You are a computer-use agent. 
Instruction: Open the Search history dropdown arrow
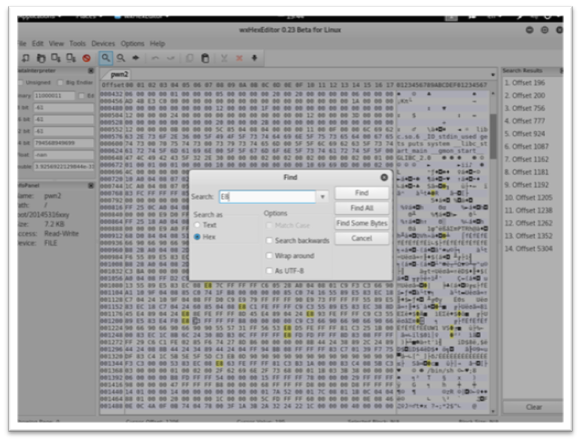323,196
